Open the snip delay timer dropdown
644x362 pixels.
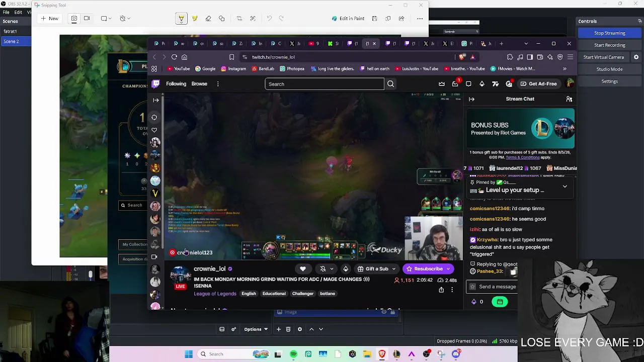[124, 19]
